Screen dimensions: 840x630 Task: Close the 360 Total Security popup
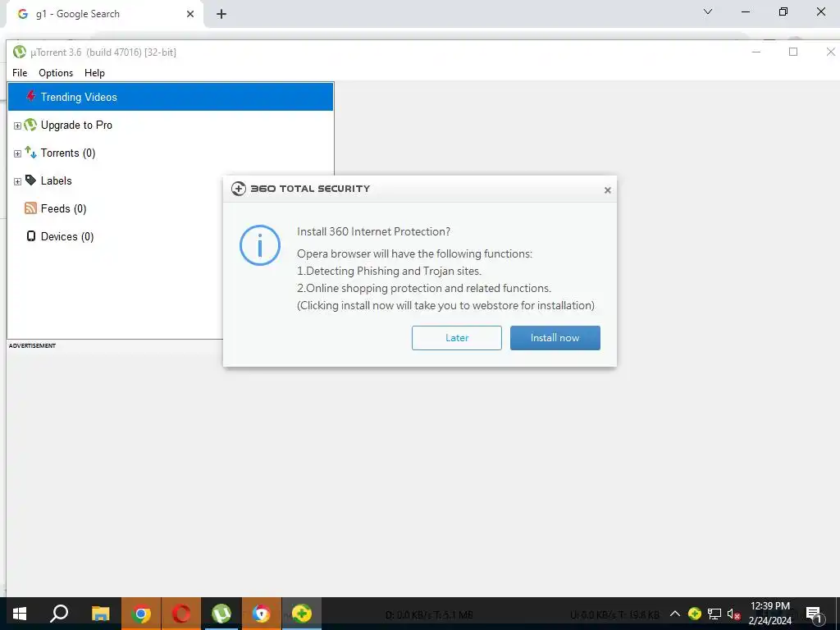pyautogui.click(x=608, y=190)
